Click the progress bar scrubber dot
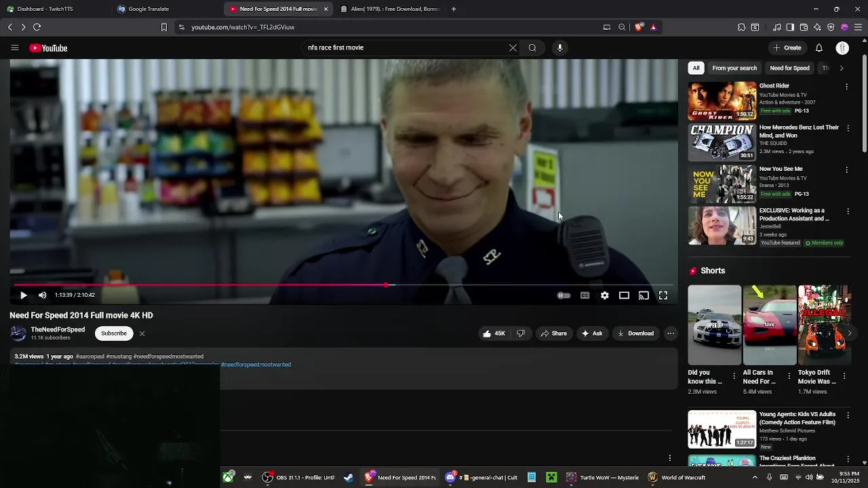 (387, 285)
